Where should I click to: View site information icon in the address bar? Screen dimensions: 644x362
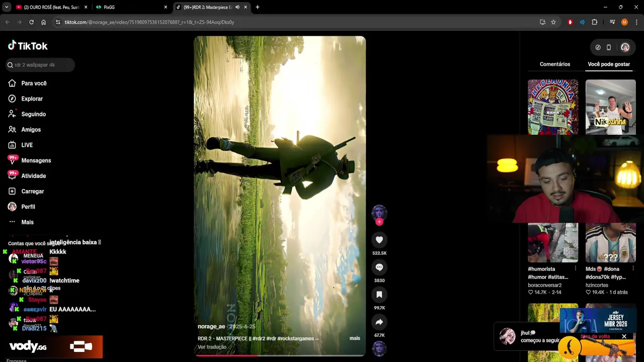pyautogui.click(x=58, y=22)
